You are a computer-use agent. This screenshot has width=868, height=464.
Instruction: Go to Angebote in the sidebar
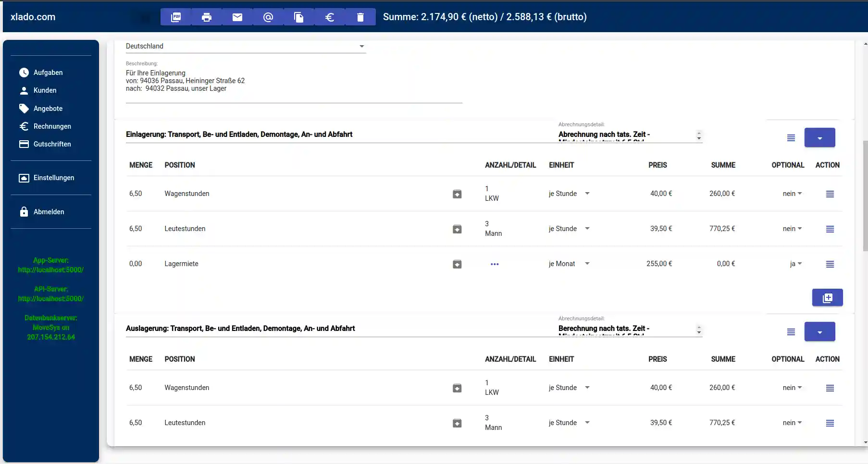tap(41, 109)
